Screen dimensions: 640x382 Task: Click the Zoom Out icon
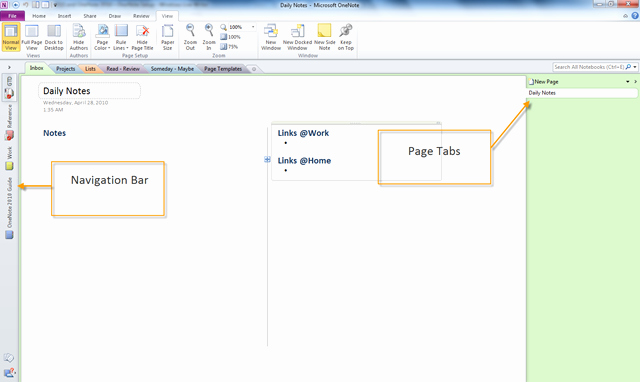tap(190, 37)
